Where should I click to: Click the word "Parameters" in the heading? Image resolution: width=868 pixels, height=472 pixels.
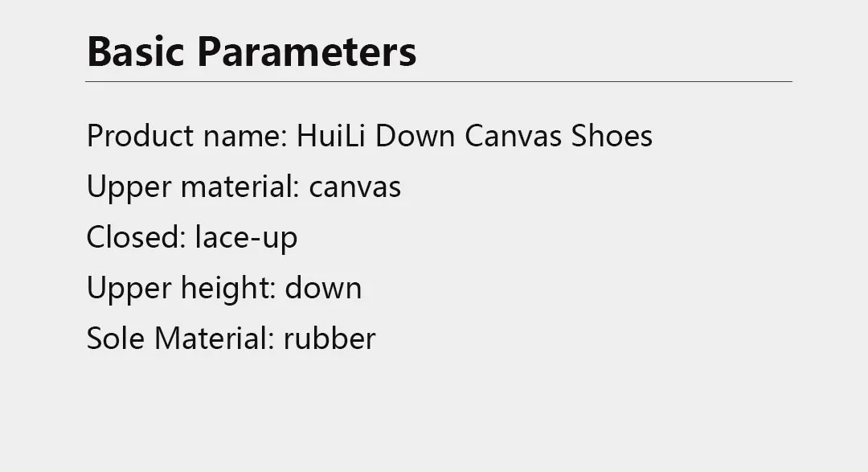point(307,51)
